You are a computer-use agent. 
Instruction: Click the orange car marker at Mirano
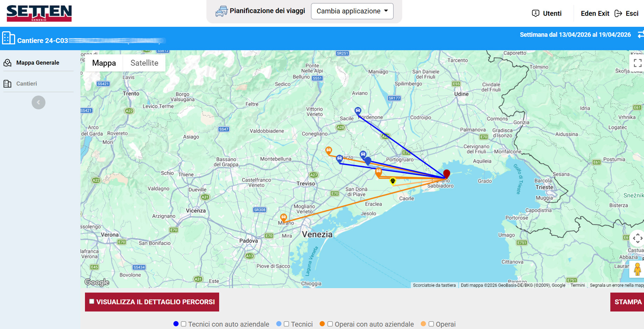click(283, 217)
